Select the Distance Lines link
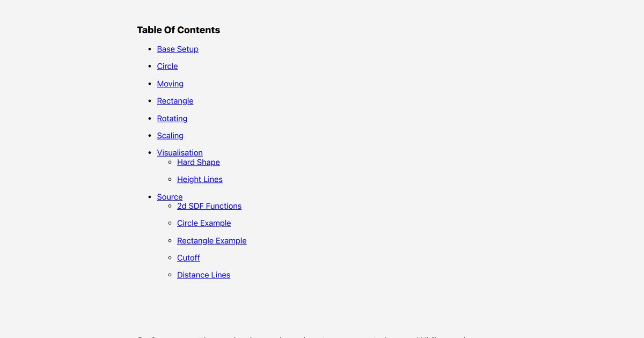The width and height of the screenshot is (644, 338). pyautogui.click(x=204, y=275)
